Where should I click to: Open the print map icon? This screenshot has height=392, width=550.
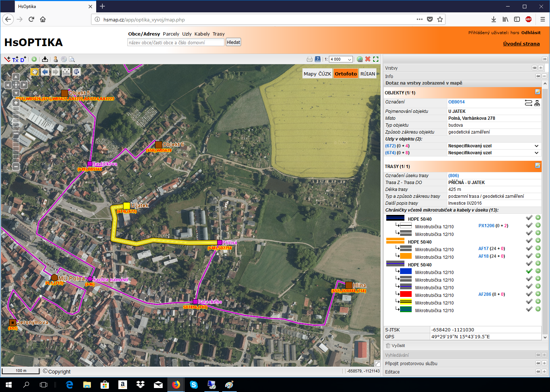309,59
